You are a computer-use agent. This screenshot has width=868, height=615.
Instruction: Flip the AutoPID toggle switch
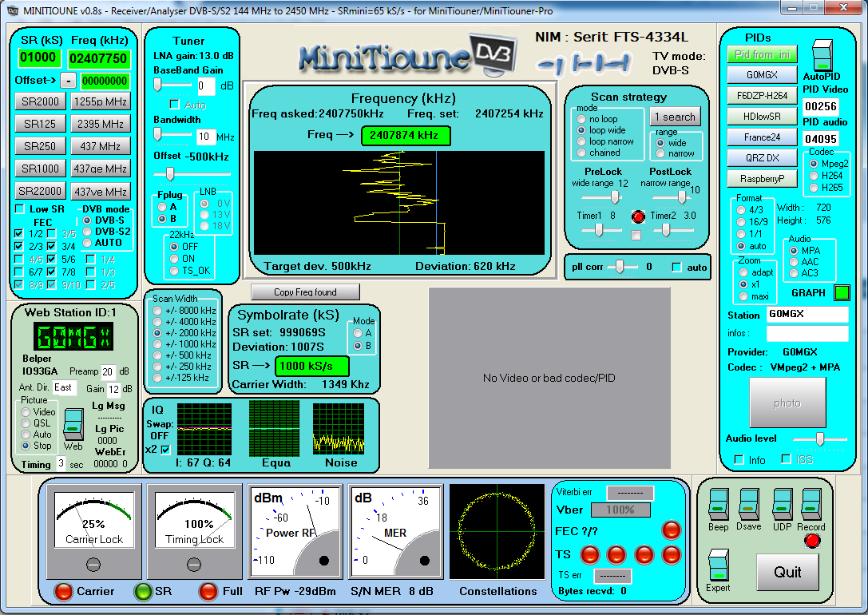point(822,55)
